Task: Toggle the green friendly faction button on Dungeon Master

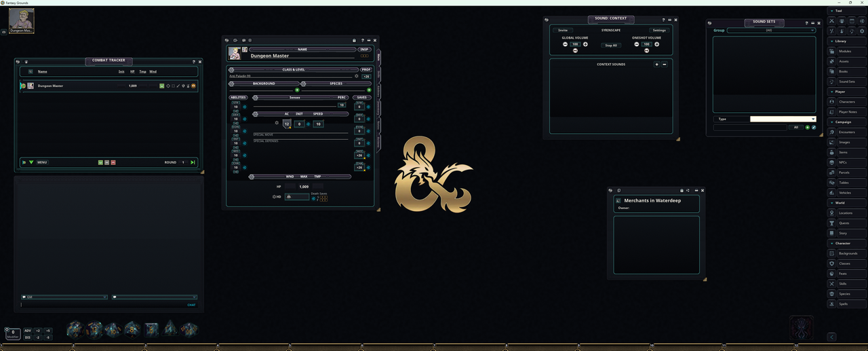Action: click(x=162, y=86)
